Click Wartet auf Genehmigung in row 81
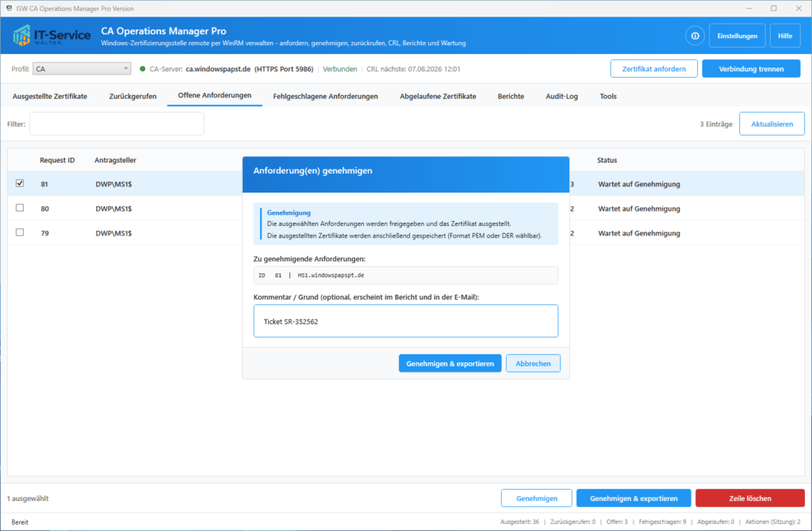812x531 pixels. [x=639, y=184]
